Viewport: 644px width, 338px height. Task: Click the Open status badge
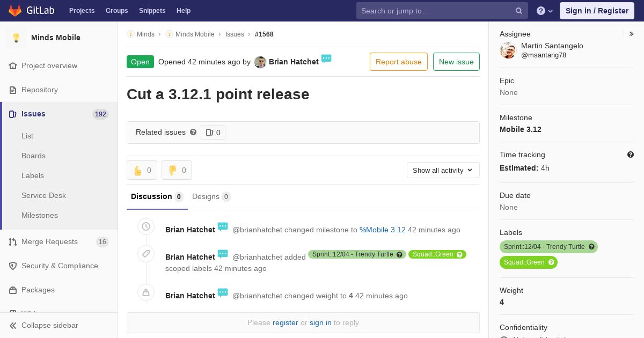140,62
